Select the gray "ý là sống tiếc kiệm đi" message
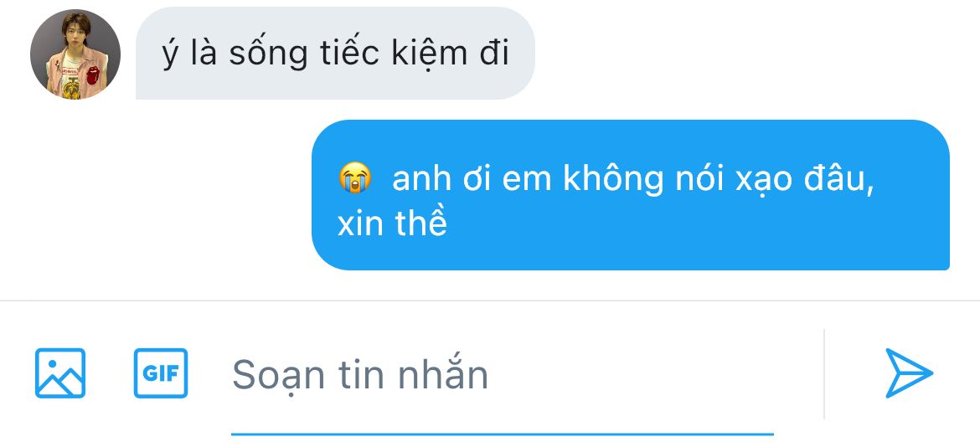Screen dimensions: 980x447 click(x=335, y=54)
